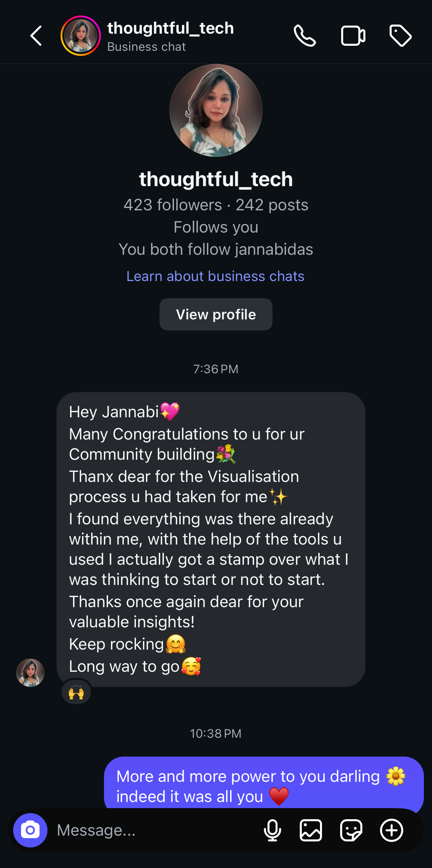Focus the Message input field
This screenshot has height=868, width=432.
click(151, 830)
